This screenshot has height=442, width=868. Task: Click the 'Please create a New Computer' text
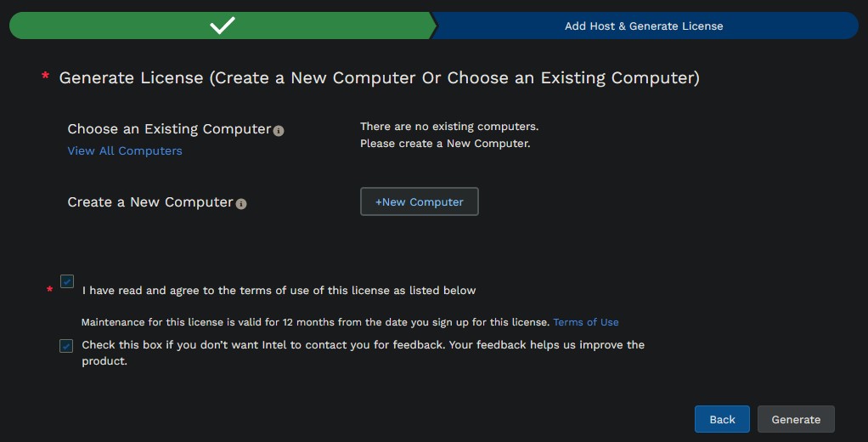tap(445, 144)
